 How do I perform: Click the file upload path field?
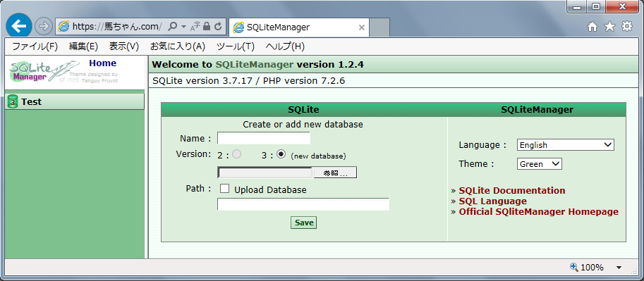tap(265, 173)
